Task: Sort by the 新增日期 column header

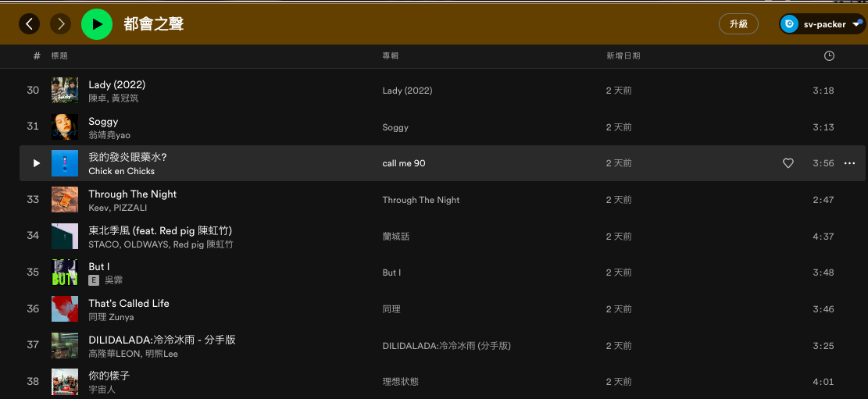Action: pos(623,56)
